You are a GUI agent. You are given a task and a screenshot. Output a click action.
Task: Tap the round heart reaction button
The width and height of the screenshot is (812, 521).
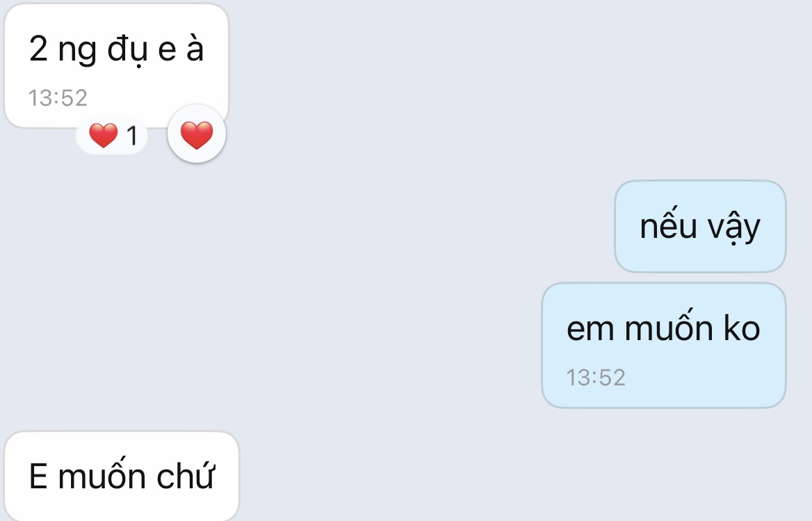197,134
